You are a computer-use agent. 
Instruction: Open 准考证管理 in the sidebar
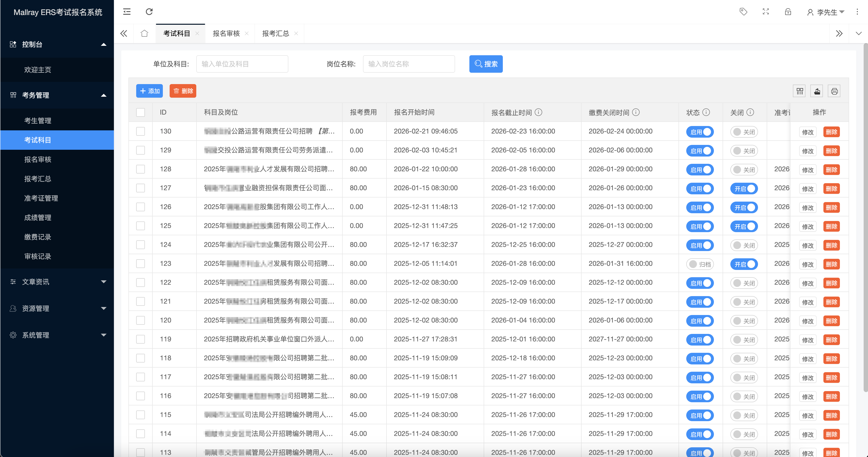(41, 198)
